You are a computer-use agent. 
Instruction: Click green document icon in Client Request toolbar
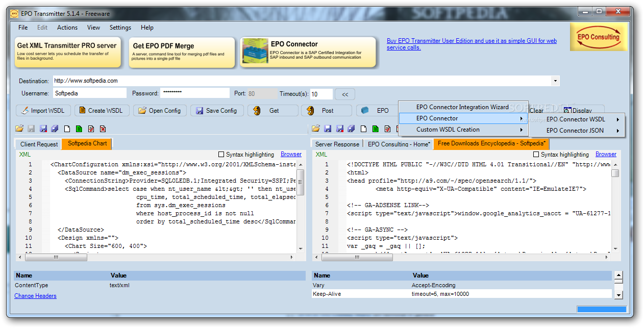(x=79, y=129)
